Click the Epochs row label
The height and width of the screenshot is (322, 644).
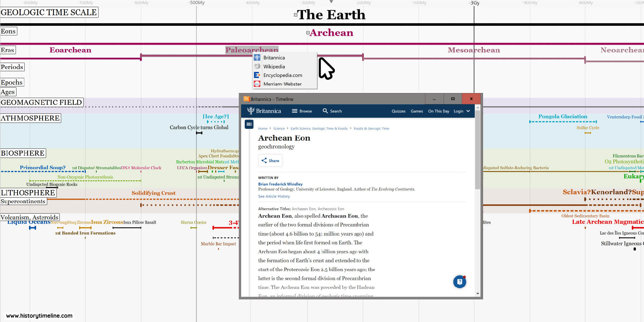click(x=12, y=82)
